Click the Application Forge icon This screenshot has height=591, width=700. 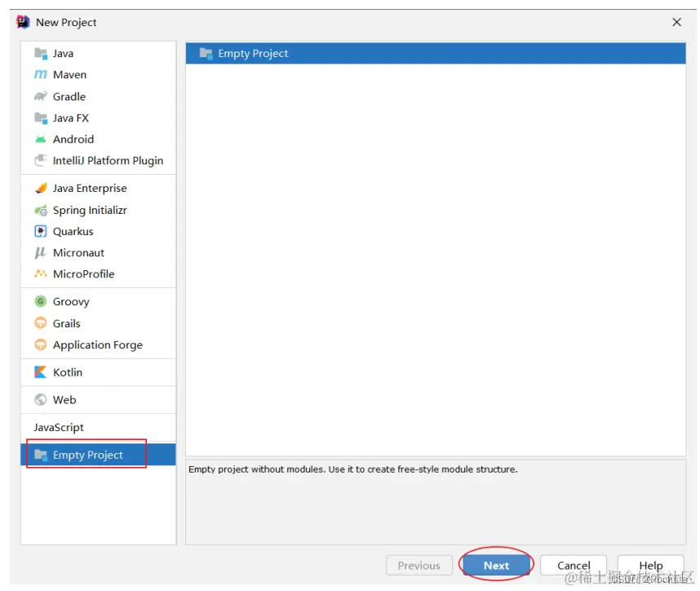[x=41, y=344]
